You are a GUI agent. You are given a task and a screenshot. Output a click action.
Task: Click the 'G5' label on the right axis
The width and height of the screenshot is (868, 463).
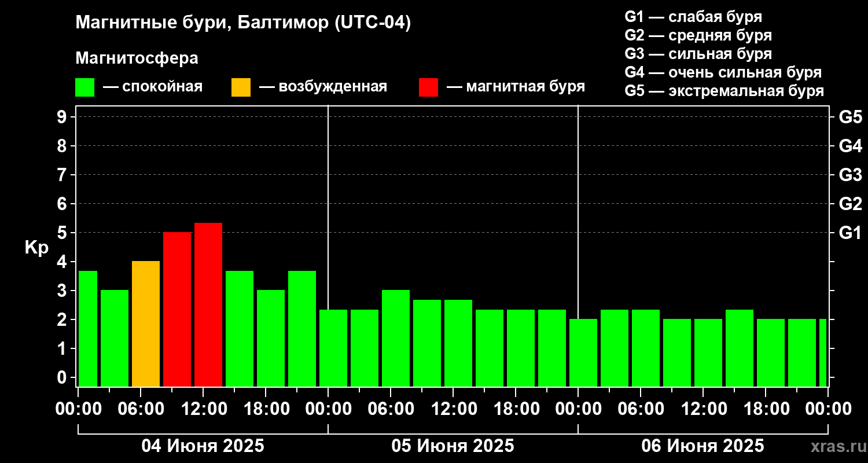850,117
